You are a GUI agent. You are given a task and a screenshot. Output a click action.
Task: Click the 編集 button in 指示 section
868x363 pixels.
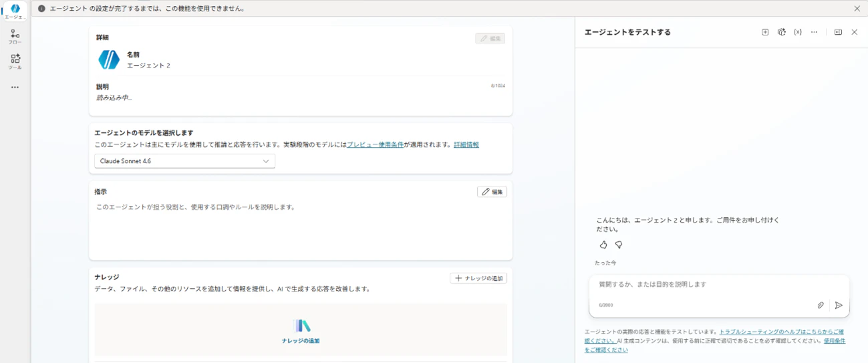point(492,192)
